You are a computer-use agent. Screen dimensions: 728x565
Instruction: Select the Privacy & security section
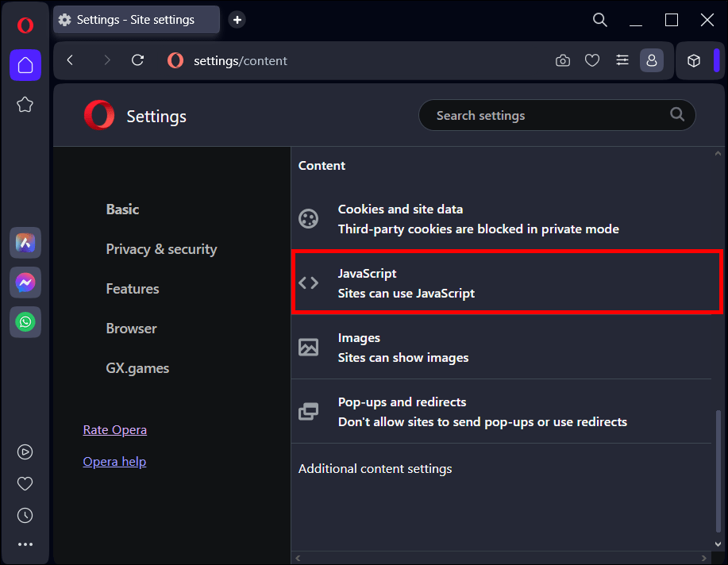(161, 249)
